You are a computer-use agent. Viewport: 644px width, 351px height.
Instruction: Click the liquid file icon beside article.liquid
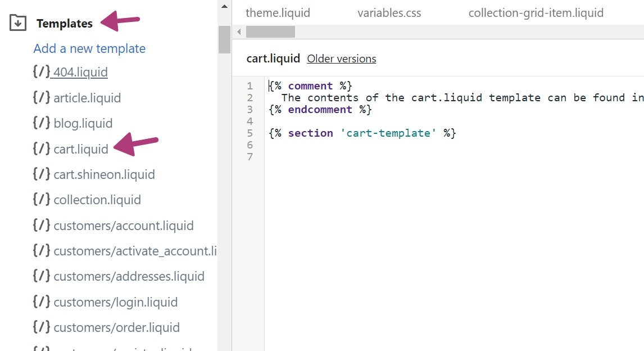42,97
